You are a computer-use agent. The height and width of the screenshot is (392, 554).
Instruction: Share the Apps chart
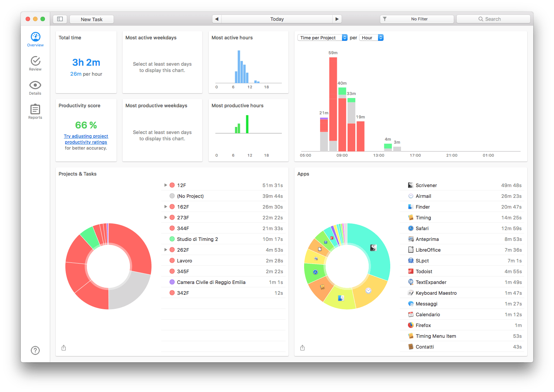[303, 348]
